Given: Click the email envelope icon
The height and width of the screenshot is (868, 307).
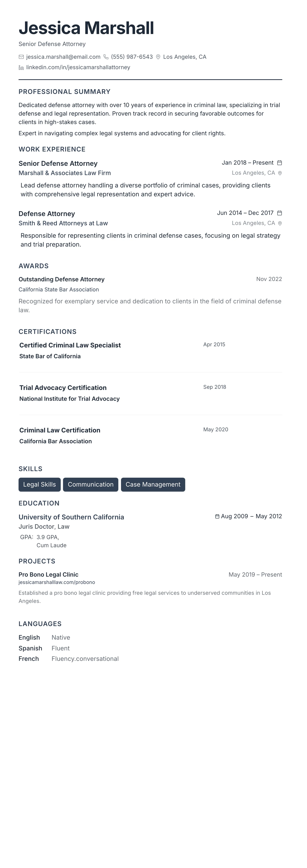Looking at the screenshot, I should [21, 57].
